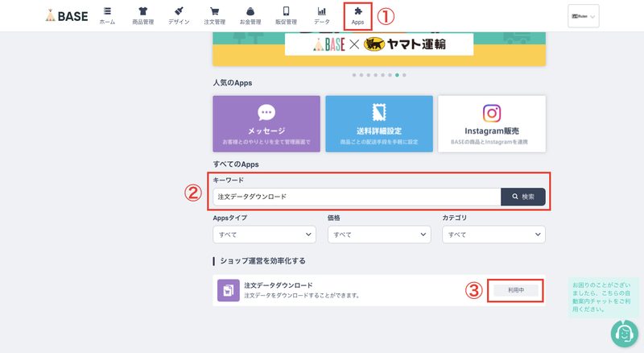Click the 人気のApps heading

(x=233, y=83)
